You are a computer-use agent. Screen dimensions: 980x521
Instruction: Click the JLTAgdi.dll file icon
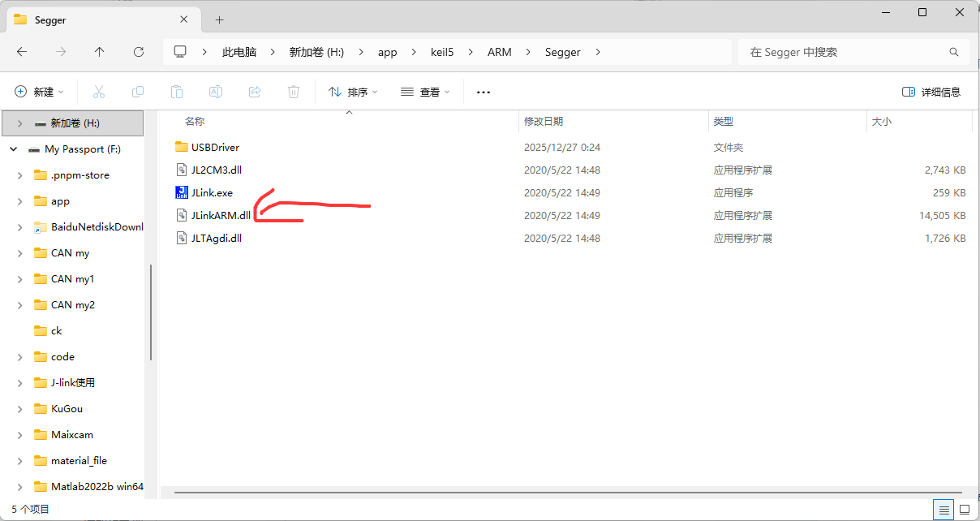click(x=182, y=239)
